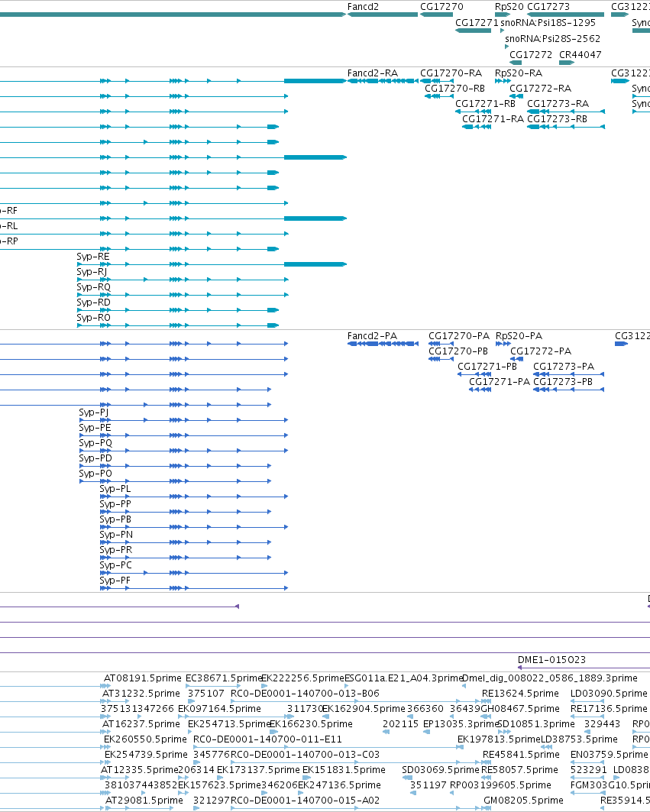Click the EK260550.5prime EST label

coord(145,739)
